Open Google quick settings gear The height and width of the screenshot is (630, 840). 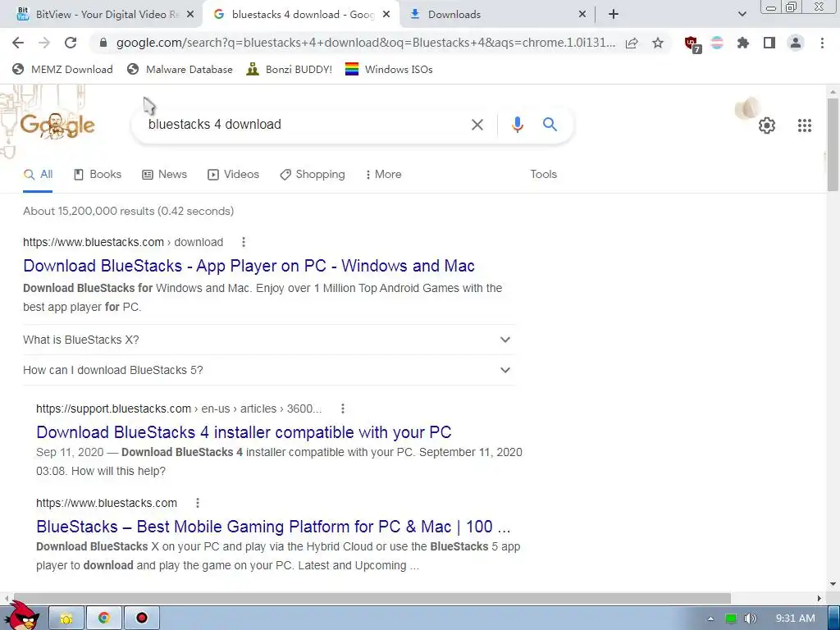click(x=767, y=126)
